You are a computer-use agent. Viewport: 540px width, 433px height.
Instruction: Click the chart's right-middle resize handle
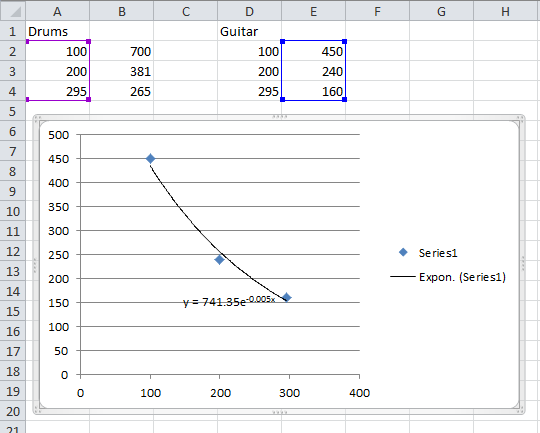point(523,265)
